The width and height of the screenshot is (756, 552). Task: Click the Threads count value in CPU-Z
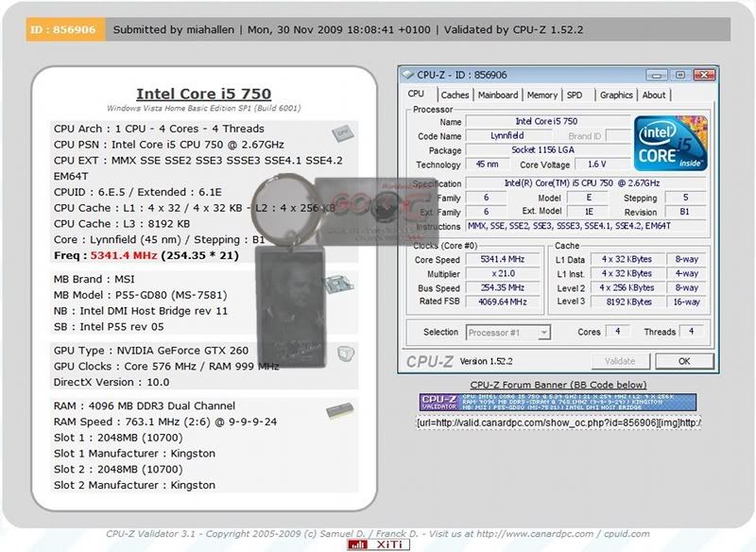tap(692, 331)
